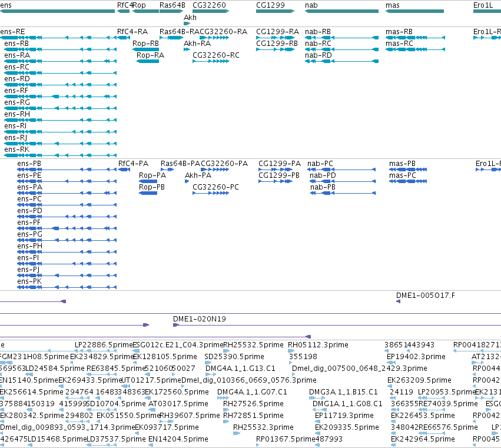Click transcript Rop-RA

[x=148, y=61]
